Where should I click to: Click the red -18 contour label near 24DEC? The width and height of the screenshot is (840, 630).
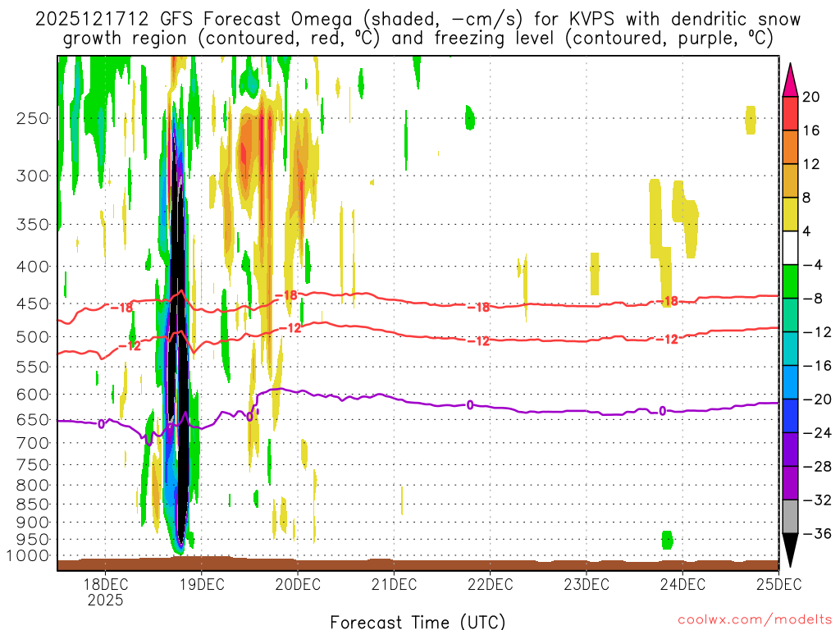point(667,302)
